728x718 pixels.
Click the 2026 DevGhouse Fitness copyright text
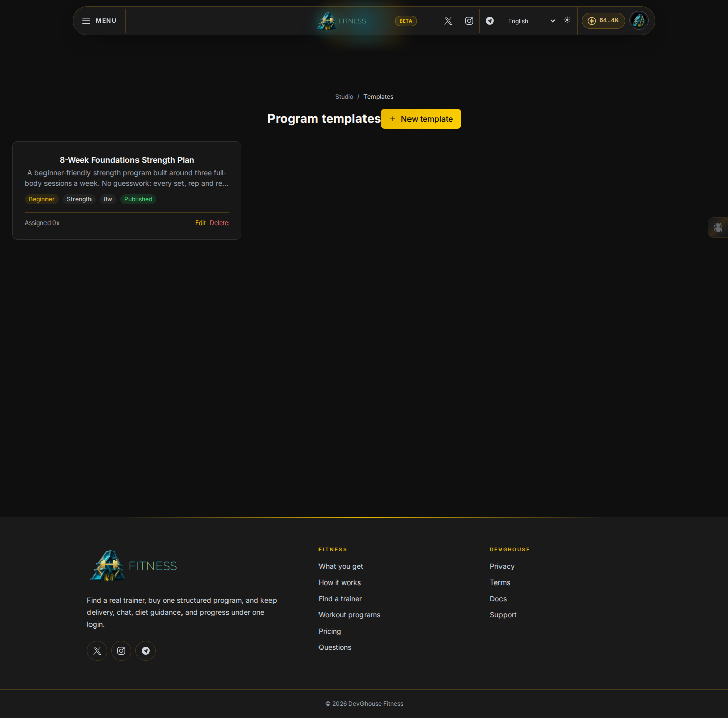pyautogui.click(x=364, y=704)
